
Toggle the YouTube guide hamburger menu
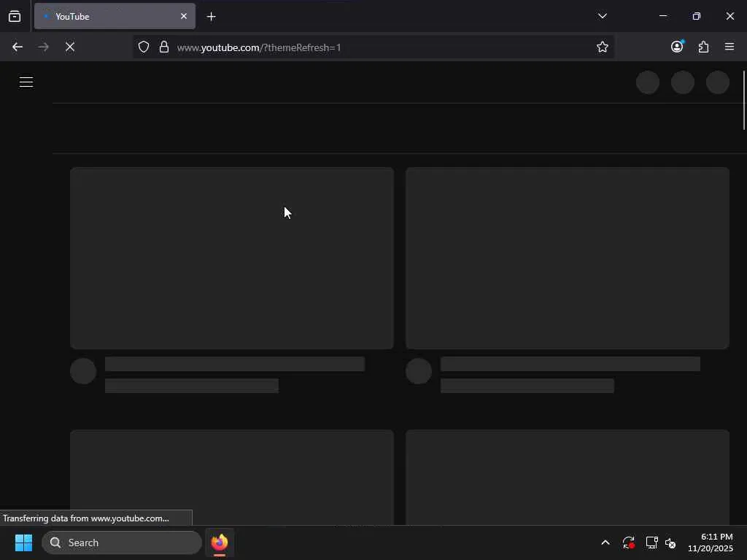[26, 82]
